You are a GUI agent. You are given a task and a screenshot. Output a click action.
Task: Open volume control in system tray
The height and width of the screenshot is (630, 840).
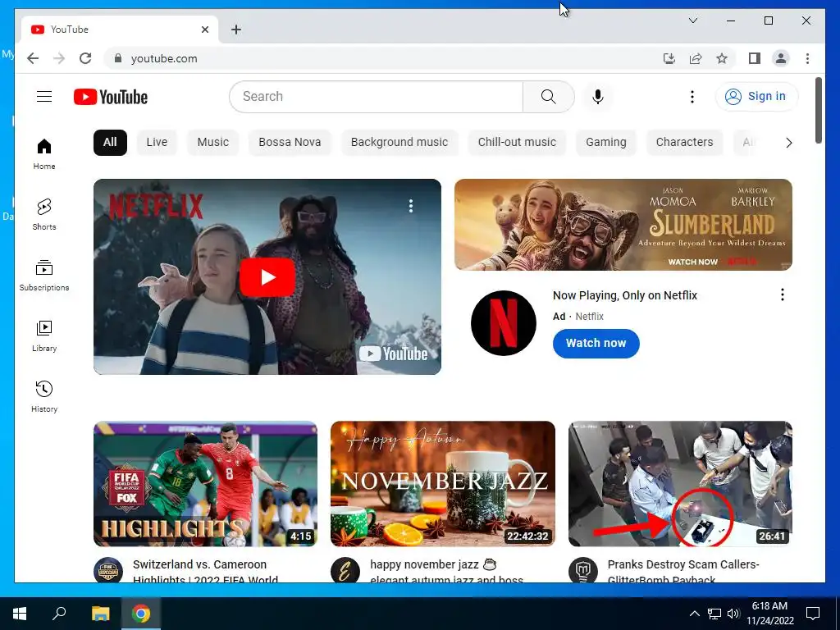tap(734, 614)
